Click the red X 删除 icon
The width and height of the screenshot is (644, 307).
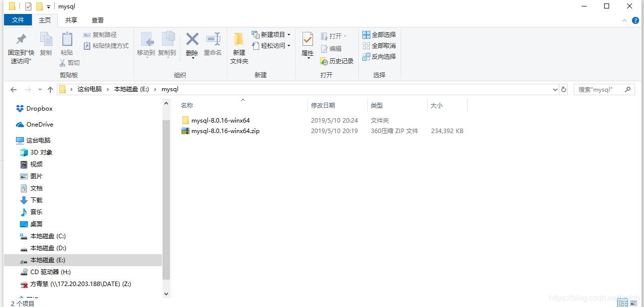click(192, 39)
